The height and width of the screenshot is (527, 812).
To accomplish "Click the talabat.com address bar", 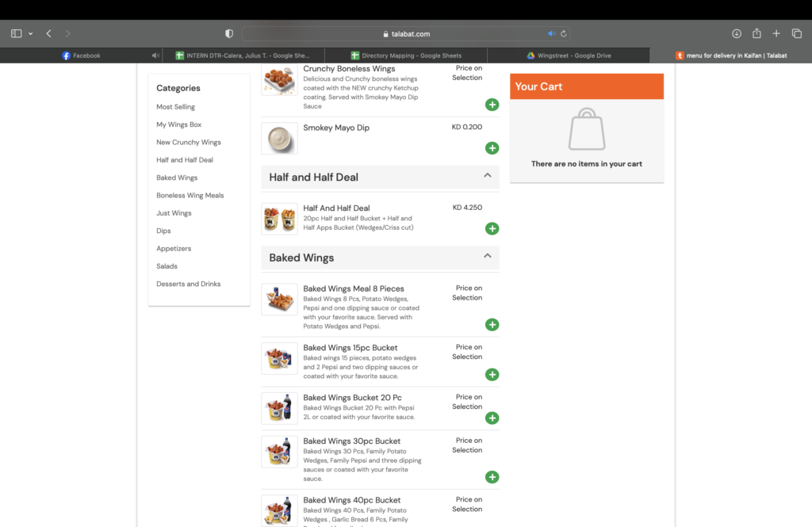I will coord(404,34).
